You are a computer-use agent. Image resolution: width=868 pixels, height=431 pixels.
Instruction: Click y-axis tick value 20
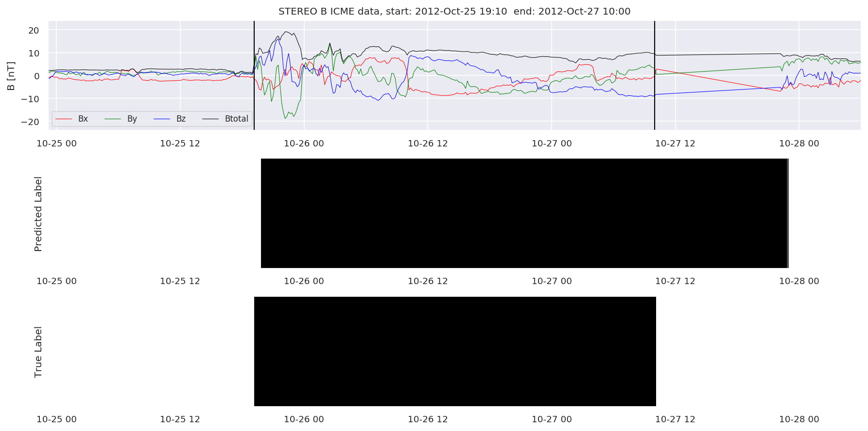click(x=34, y=30)
